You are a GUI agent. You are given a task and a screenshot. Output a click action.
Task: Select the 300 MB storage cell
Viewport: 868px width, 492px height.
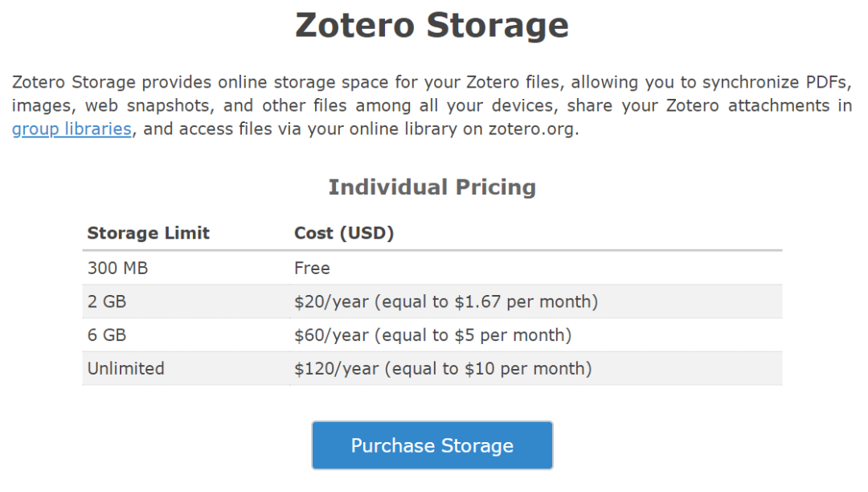(117, 269)
